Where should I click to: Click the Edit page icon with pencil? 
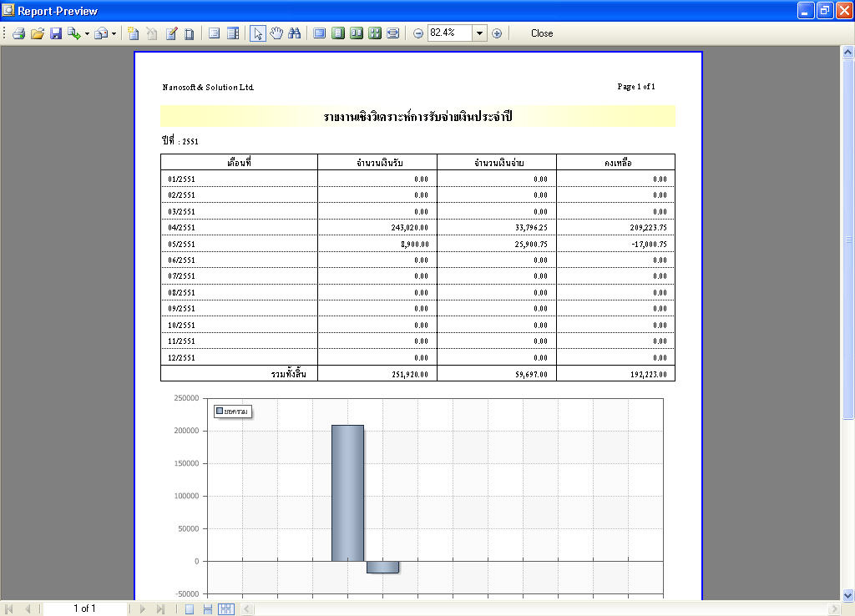(x=171, y=33)
